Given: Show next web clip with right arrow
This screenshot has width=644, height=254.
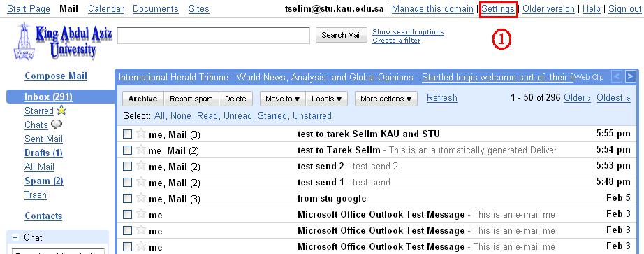Looking at the screenshot, I should point(630,76).
